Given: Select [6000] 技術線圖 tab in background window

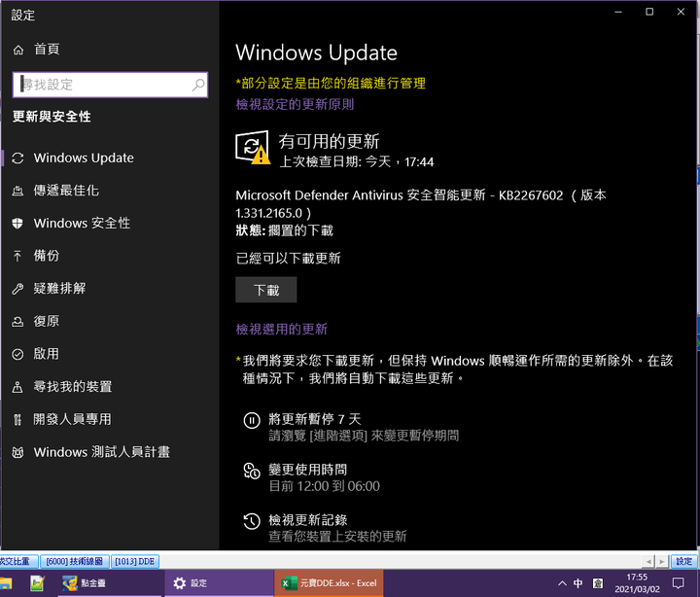Looking at the screenshot, I should (x=75, y=561).
